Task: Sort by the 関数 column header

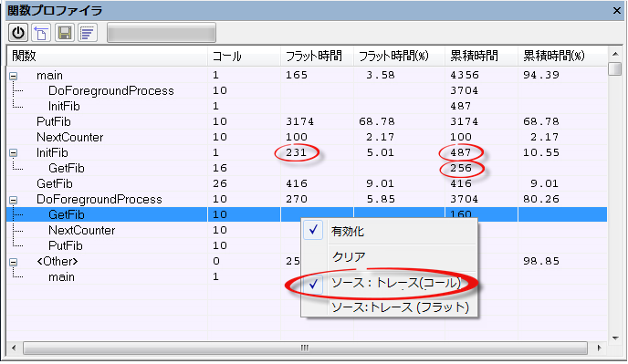Action: coord(108,56)
